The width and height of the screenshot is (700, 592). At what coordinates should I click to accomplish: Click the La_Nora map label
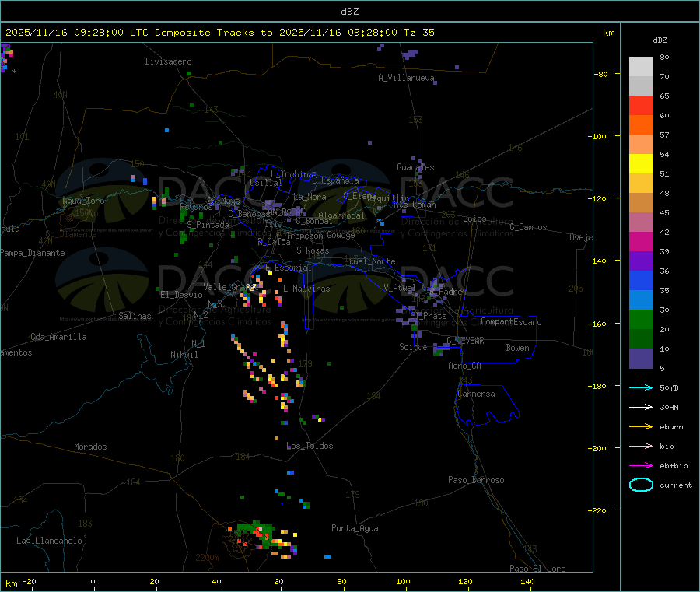tap(310, 197)
